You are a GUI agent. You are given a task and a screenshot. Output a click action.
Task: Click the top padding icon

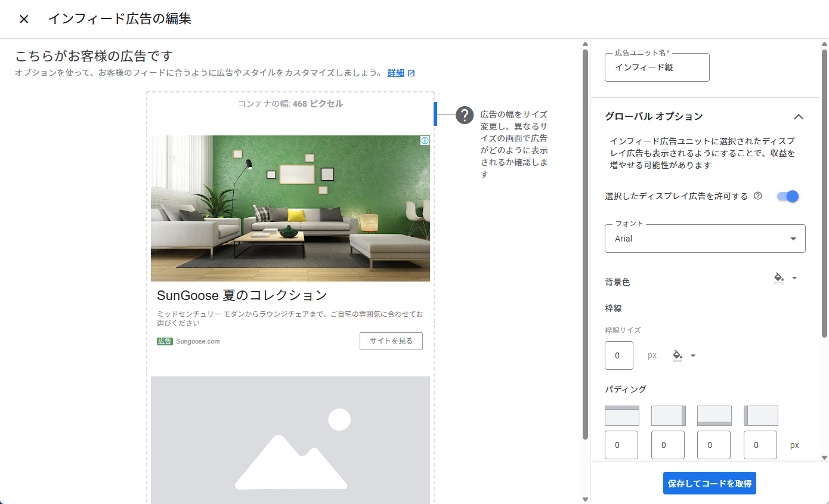(x=621, y=416)
